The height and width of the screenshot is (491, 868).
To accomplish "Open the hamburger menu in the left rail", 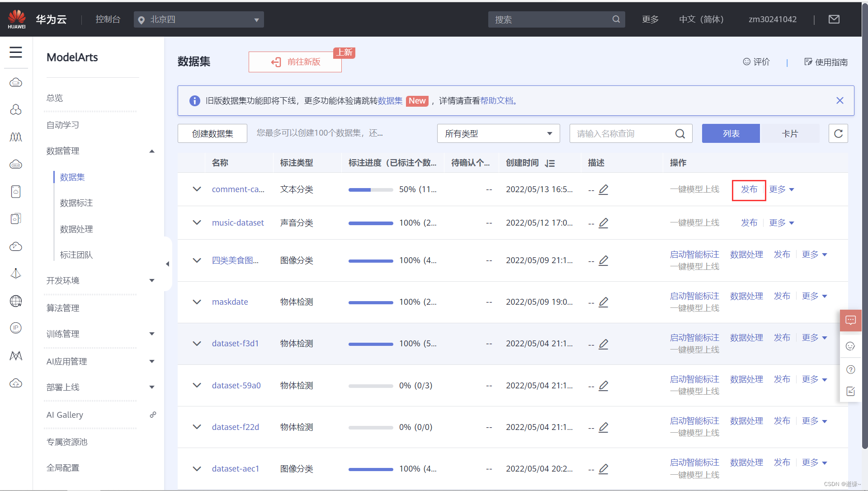I will (x=16, y=52).
